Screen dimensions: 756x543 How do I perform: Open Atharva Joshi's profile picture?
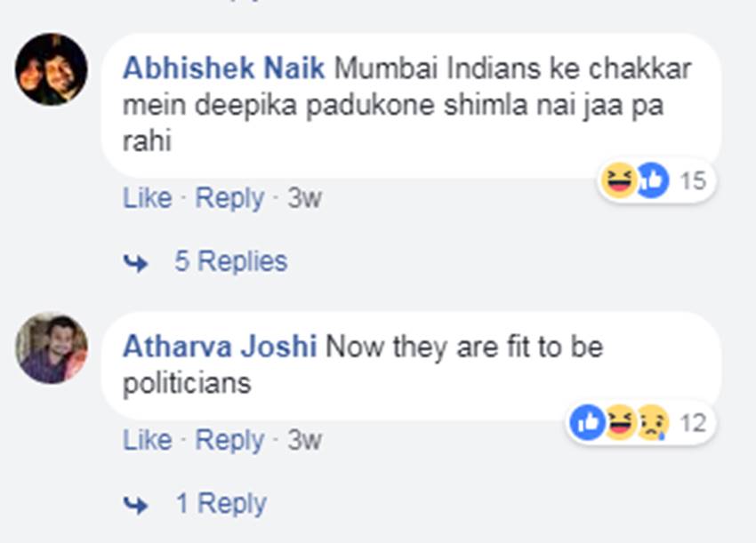click(x=52, y=347)
